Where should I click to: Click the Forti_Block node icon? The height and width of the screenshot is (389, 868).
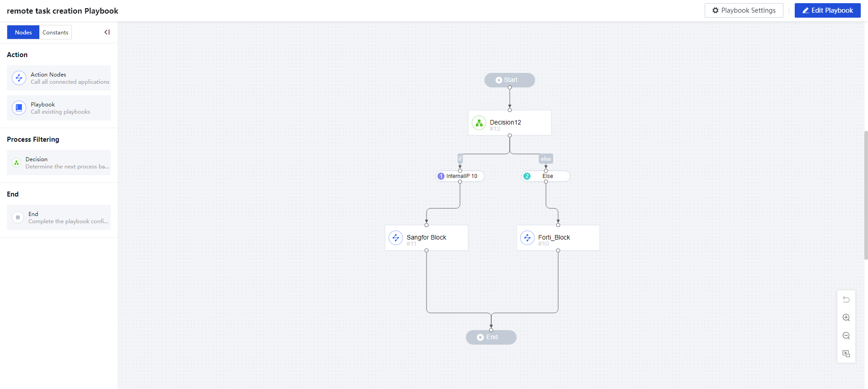click(x=527, y=238)
